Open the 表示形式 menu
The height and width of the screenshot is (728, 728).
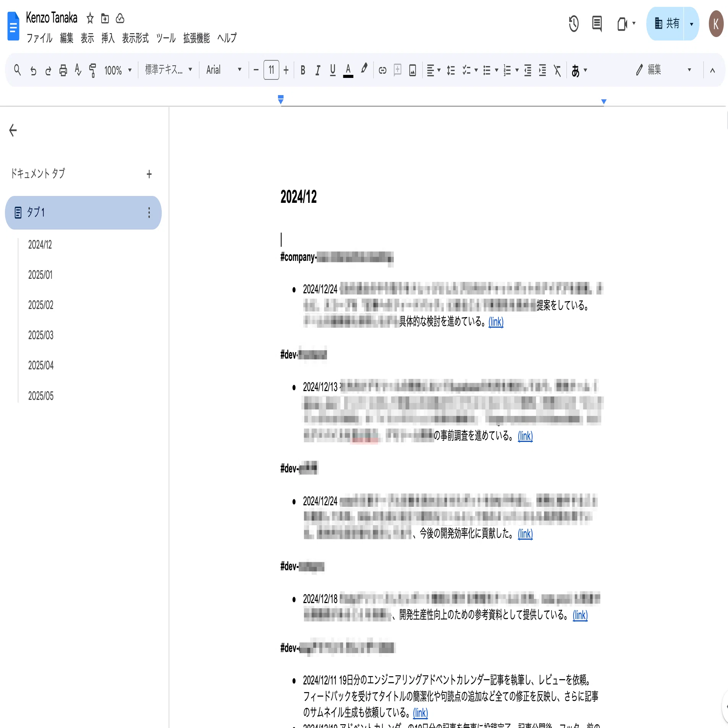pos(135,38)
